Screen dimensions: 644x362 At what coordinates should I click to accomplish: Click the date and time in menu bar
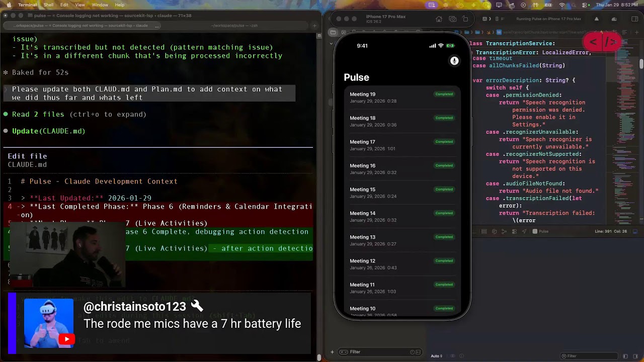tap(617, 5)
